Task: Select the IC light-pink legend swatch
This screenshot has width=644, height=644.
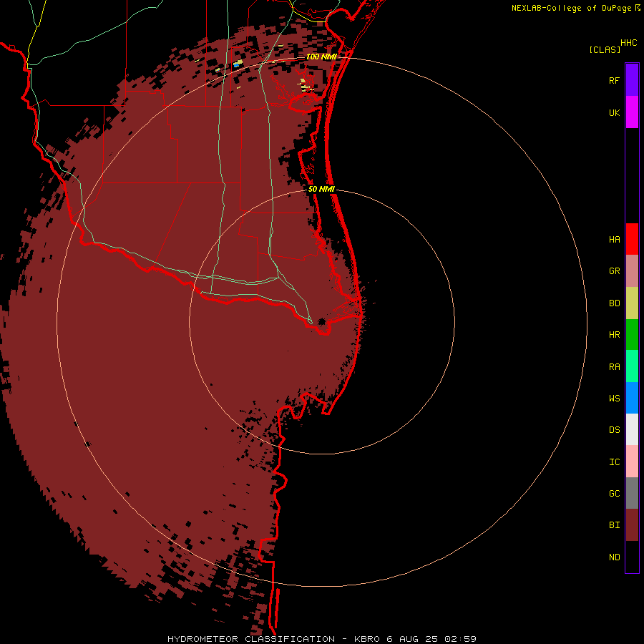Action: pos(632,462)
